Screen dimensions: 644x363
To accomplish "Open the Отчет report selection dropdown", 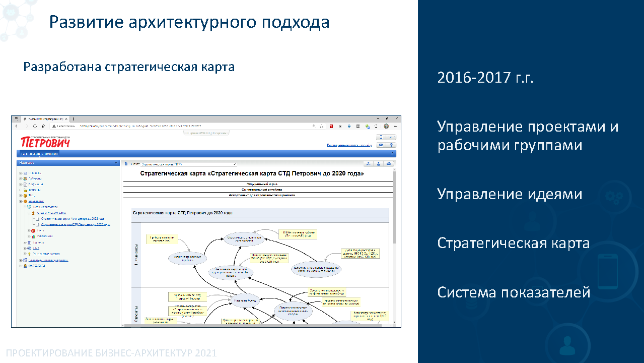I will (188, 164).
